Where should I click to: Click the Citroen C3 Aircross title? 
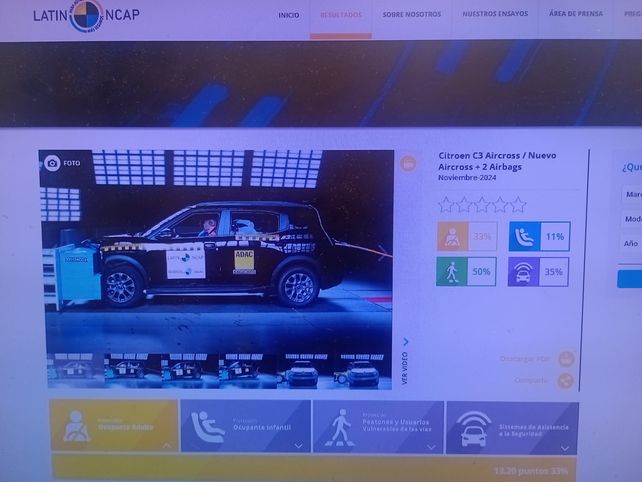[497, 161]
